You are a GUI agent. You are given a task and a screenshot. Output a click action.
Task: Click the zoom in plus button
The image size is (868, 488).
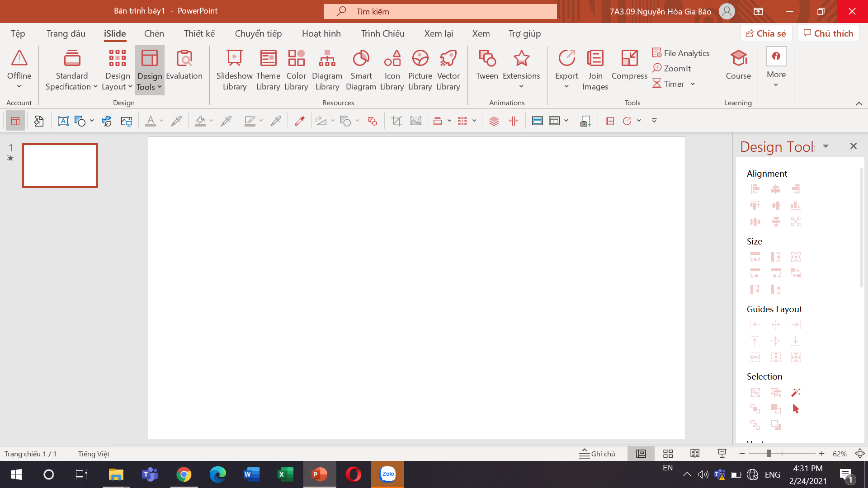[821, 454]
